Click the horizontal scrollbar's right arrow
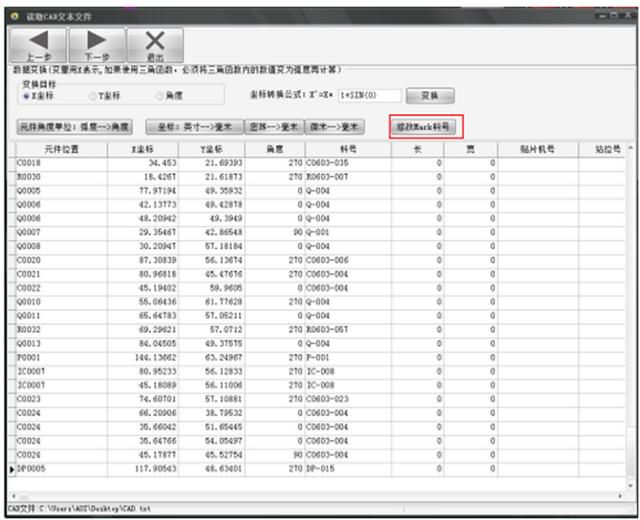This screenshot has height=520, width=640. pos(620,496)
